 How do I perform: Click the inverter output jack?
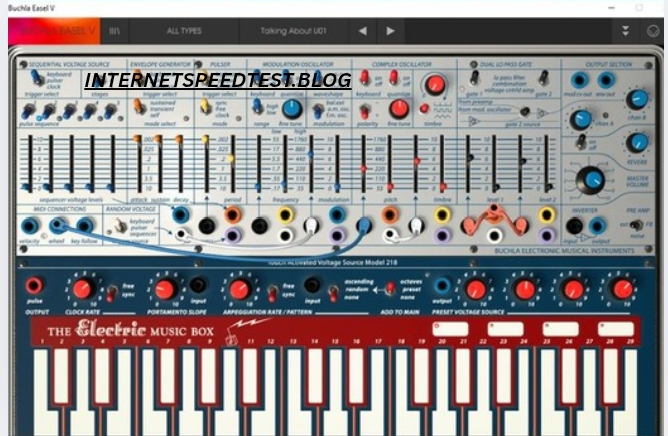pyautogui.click(x=597, y=226)
